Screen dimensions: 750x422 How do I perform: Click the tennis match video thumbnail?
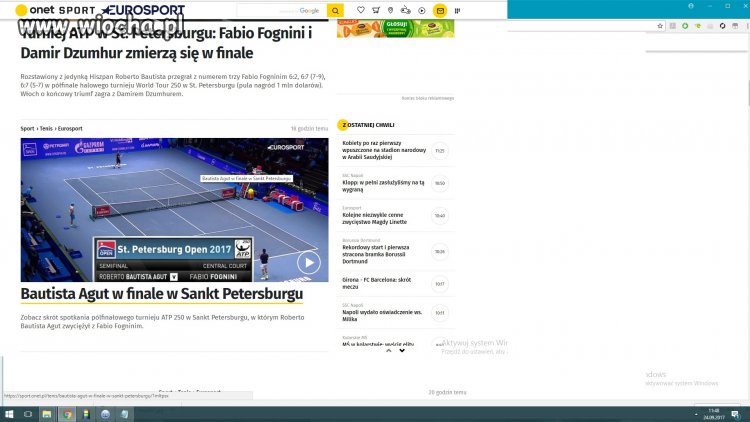(175, 210)
